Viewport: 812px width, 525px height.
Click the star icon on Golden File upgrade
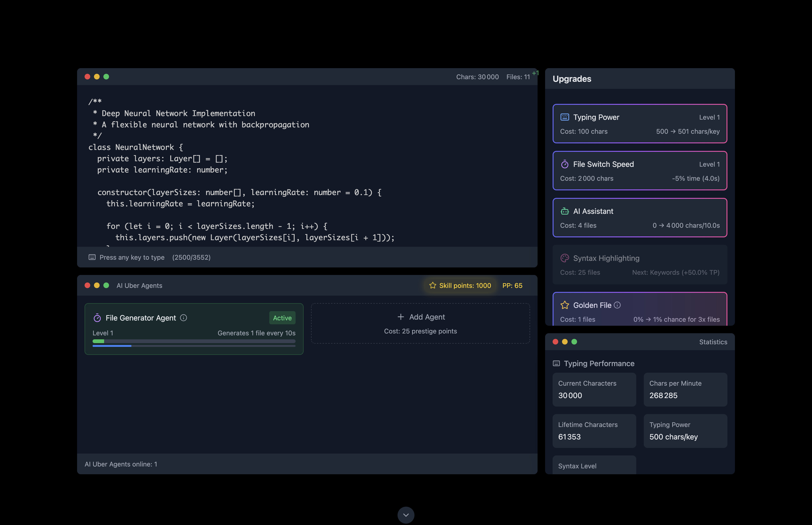tap(565, 305)
